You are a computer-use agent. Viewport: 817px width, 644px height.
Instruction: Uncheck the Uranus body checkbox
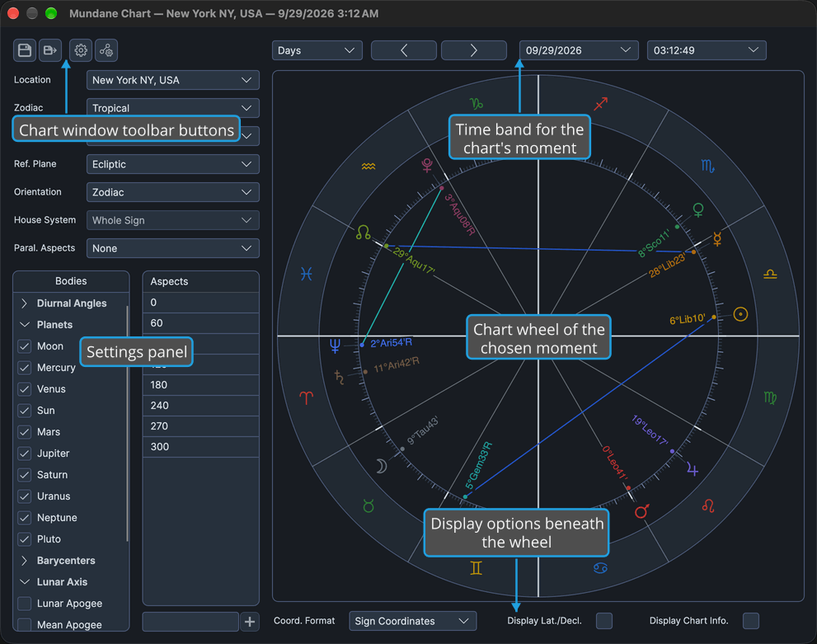click(x=25, y=496)
